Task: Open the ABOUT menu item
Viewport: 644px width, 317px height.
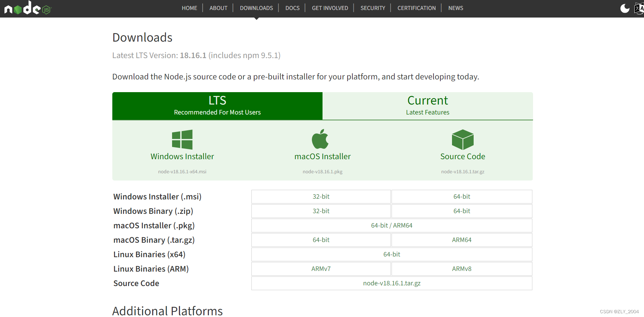Action: point(218,8)
